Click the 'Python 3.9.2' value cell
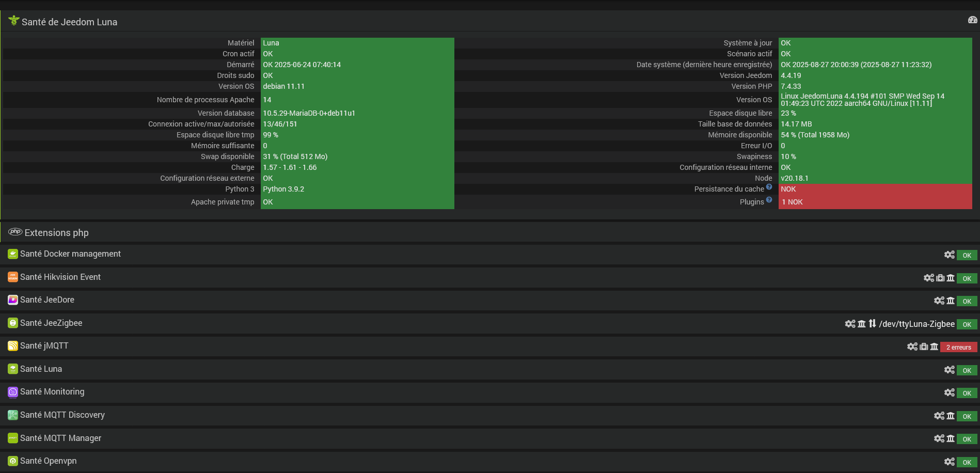This screenshot has height=473, width=980. (357, 189)
